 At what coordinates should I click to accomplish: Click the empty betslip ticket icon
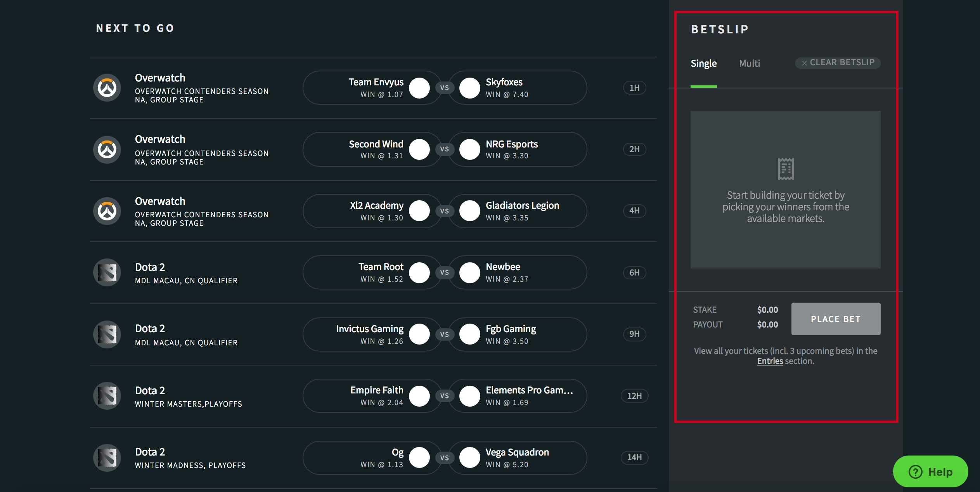[x=786, y=169]
